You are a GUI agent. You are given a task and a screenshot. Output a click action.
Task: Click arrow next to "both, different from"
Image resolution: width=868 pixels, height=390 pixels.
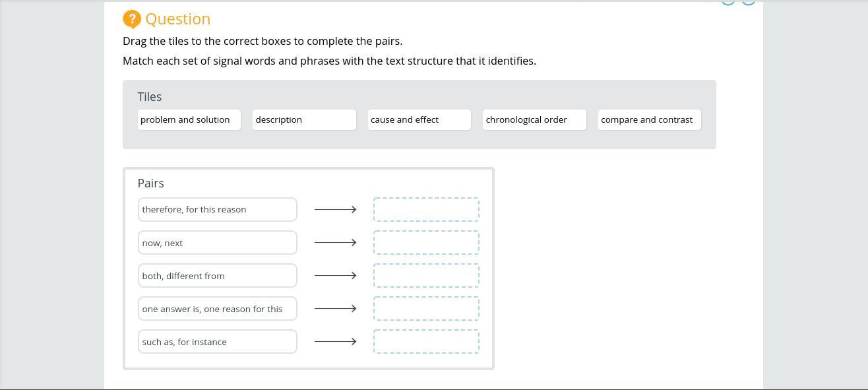pos(335,276)
